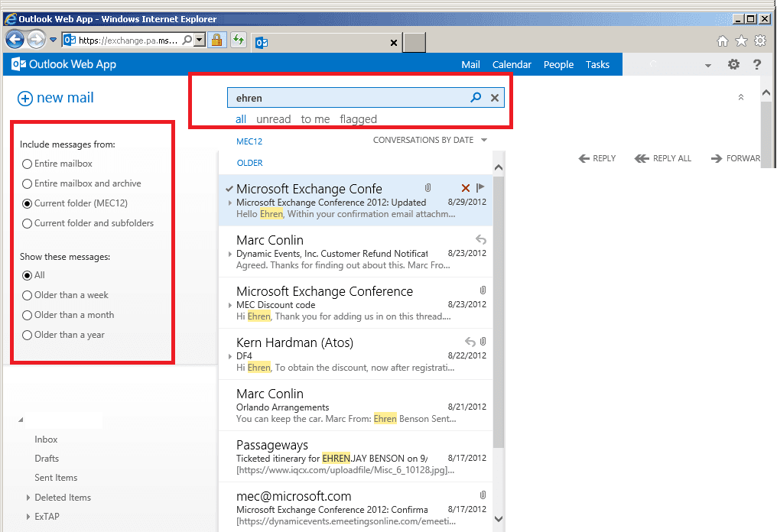Select Current folder (MEC12) radio button
The height and width of the screenshot is (532, 777).
[28, 203]
